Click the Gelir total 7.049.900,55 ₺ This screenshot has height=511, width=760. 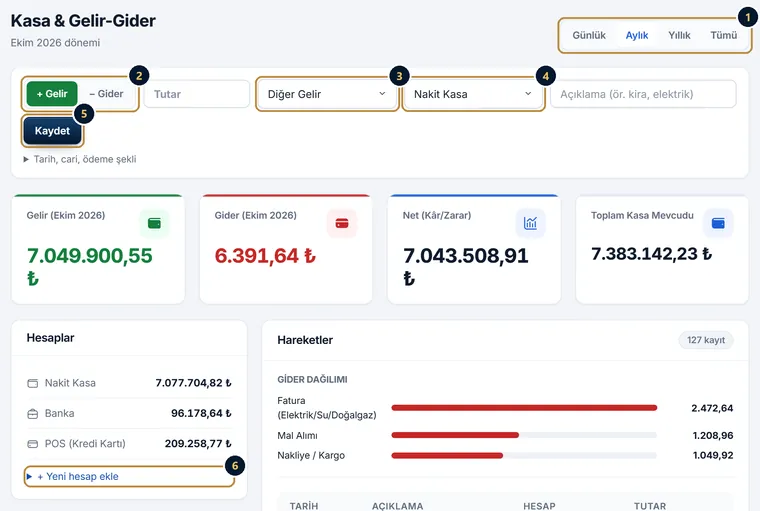click(x=90, y=267)
